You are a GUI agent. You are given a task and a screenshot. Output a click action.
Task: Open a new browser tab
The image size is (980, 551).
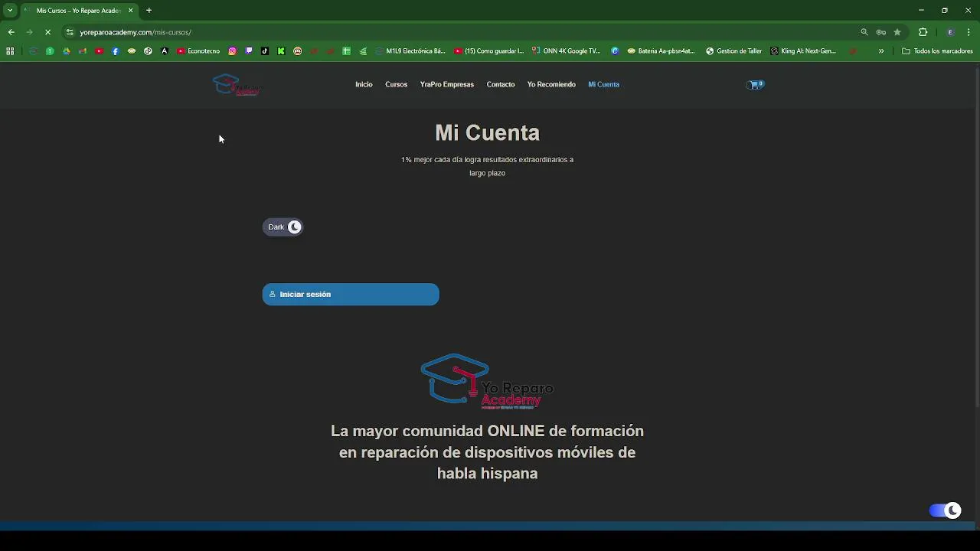point(149,11)
